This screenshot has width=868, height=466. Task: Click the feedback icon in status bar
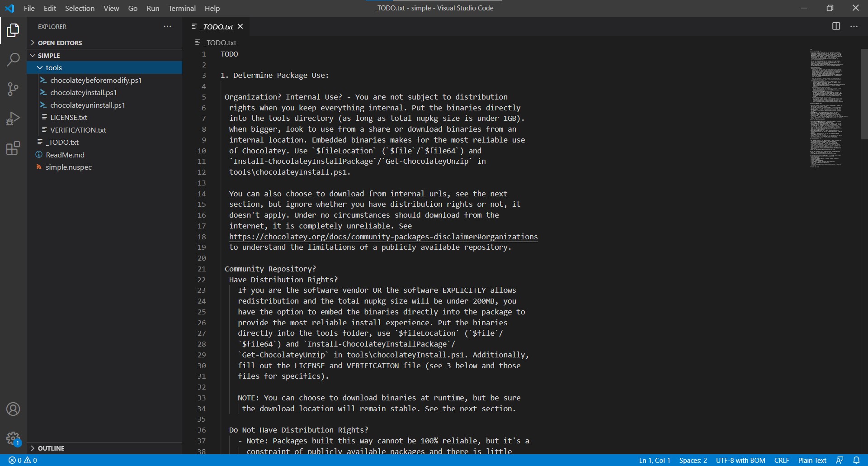pos(840,460)
